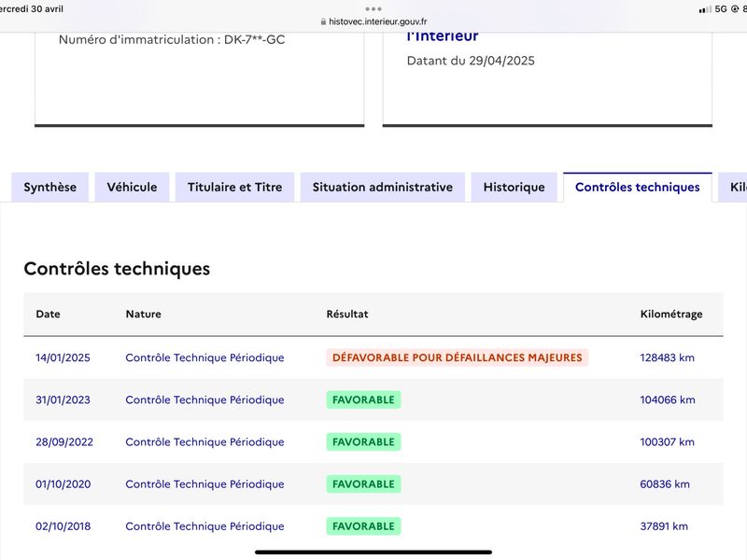This screenshot has height=560, width=747.
Task: Select the date 14/01/2025
Action: (x=63, y=357)
